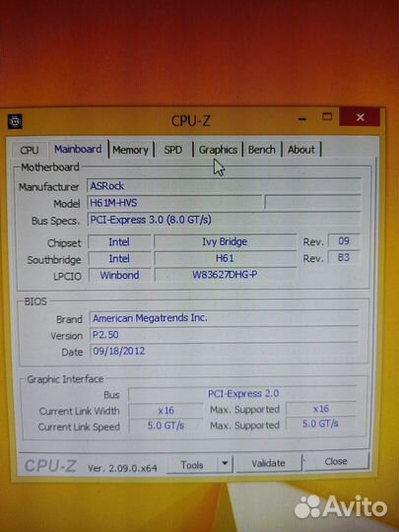The width and height of the screenshot is (399, 532).
Task: Show the About tab
Action: pos(301,150)
